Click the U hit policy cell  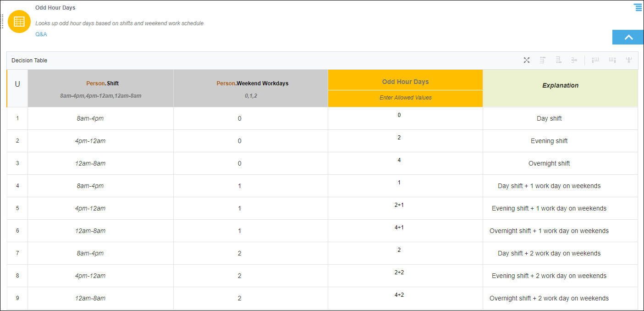click(x=17, y=89)
